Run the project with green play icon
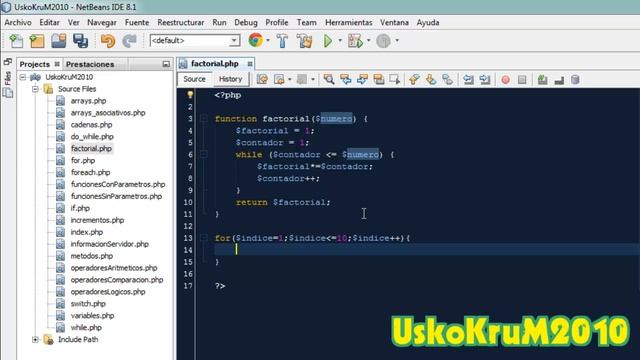Viewport: 640px width, 360px height. (328, 41)
